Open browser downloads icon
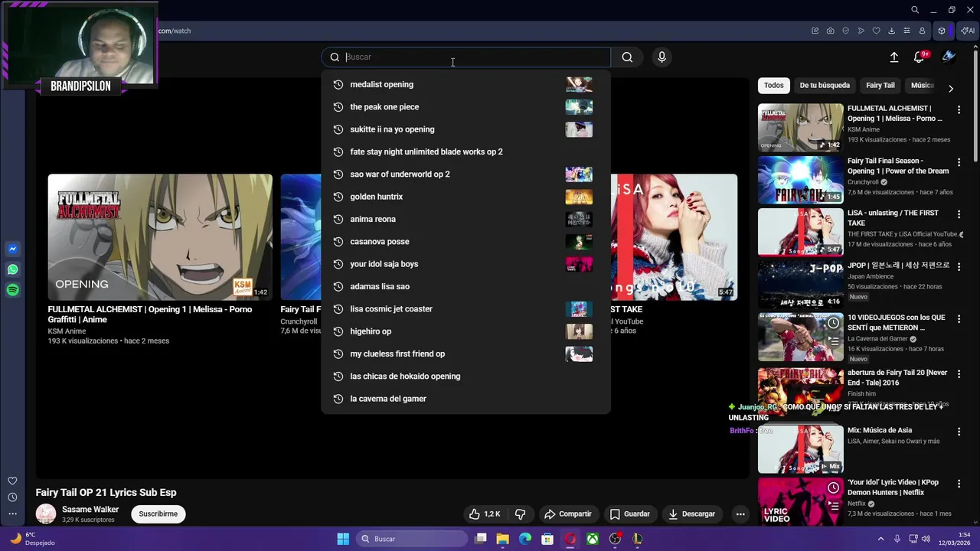Image resolution: width=980 pixels, height=551 pixels. 891,31
